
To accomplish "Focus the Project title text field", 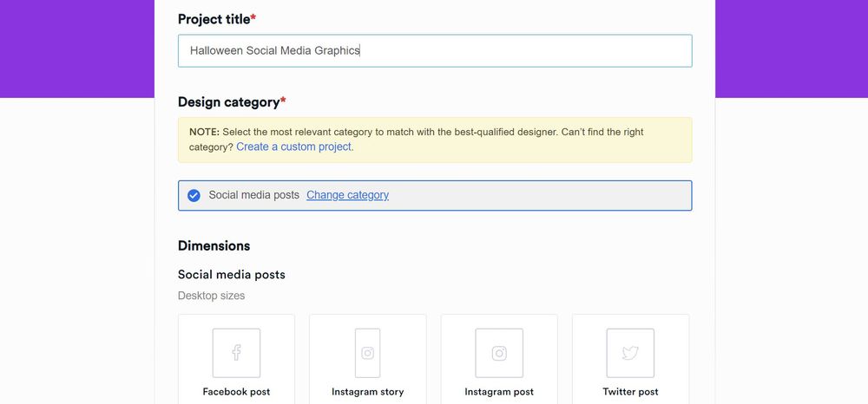I will [435, 51].
